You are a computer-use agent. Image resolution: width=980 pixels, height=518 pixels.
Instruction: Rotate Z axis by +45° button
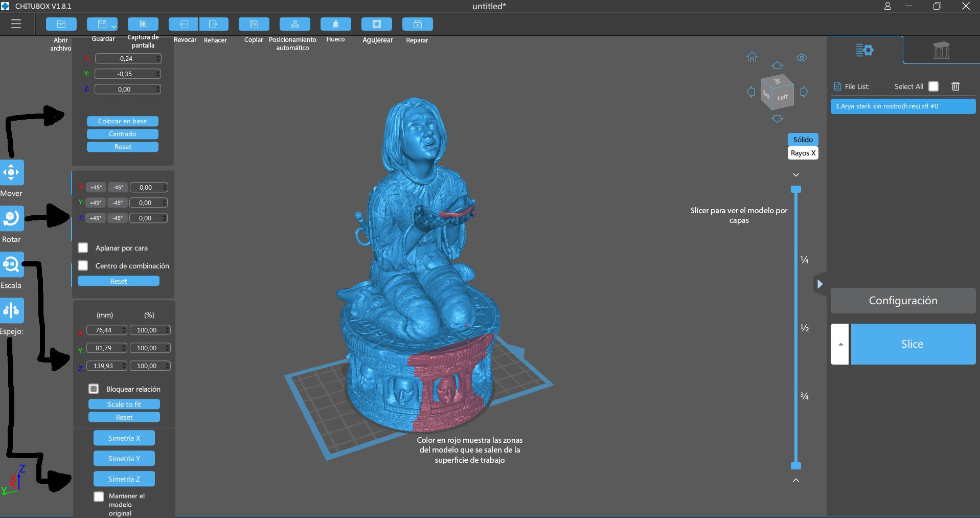[x=96, y=218]
